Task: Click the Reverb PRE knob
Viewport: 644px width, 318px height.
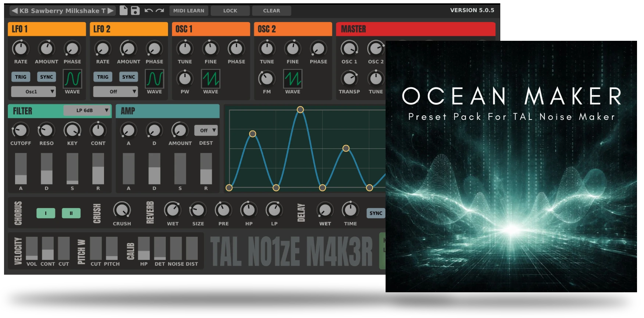Action: [223, 210]
